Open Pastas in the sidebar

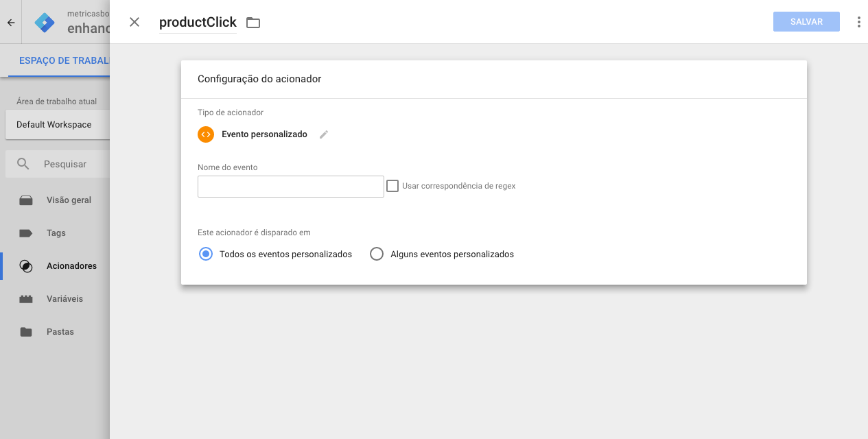click(60, 332)
